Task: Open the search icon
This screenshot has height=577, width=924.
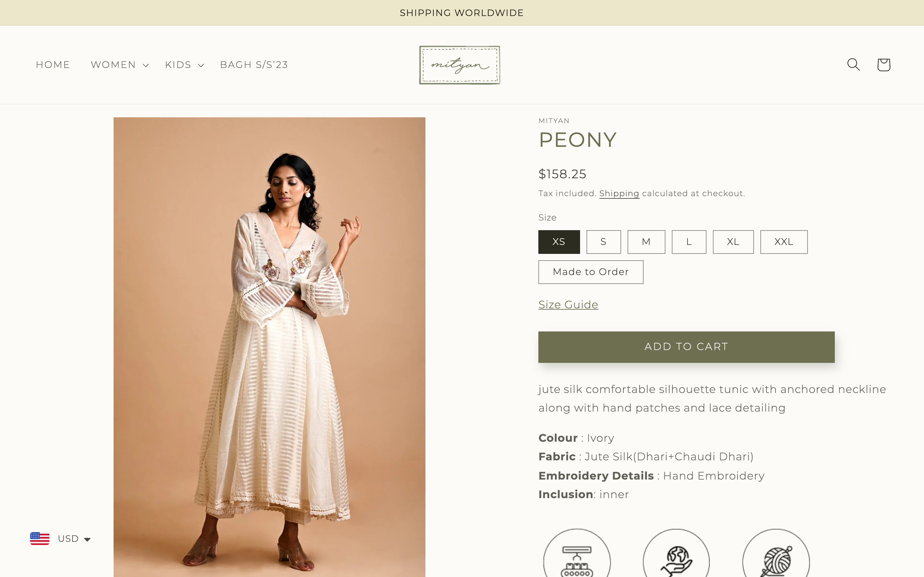Action: (x=853, y=64)
